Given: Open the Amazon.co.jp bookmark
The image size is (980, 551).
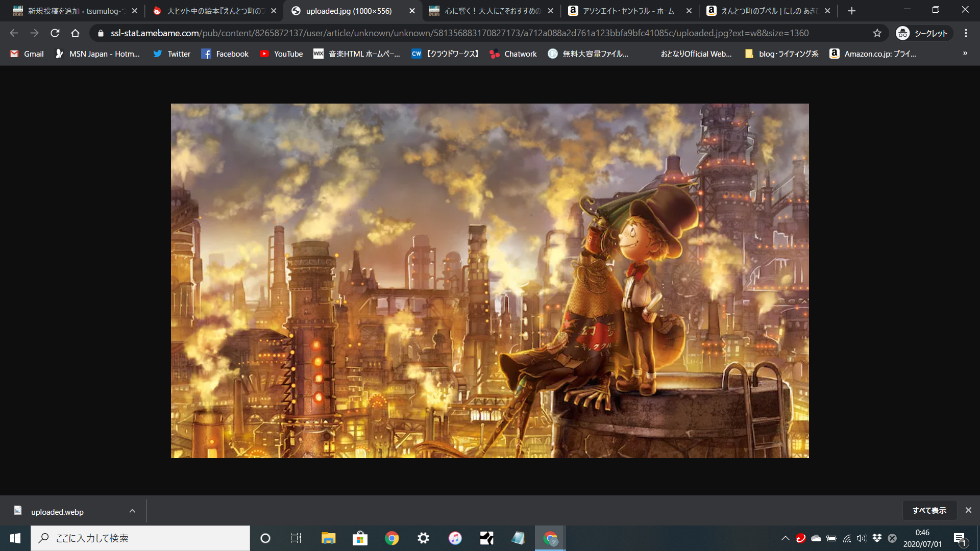Looking at the screenshot, I should (x=873, y=54).
